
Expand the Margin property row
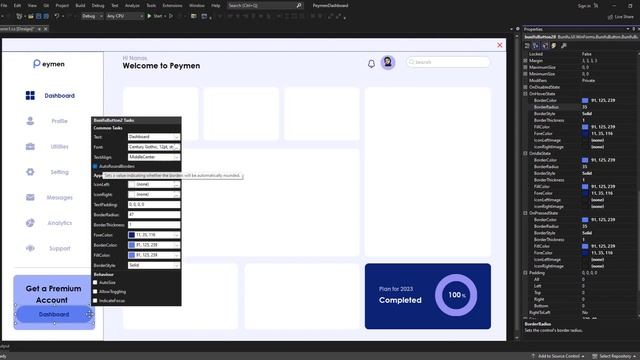[x=526, y=60]
